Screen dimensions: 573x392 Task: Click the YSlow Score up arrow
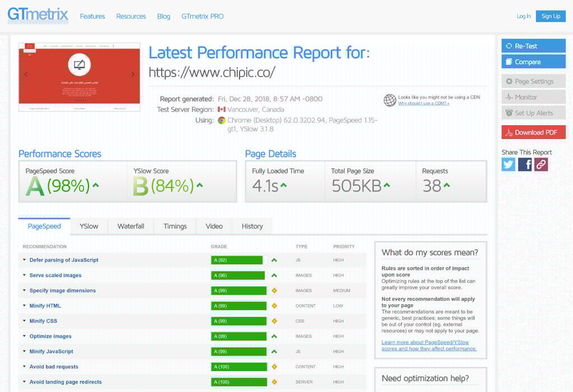(200, 185)
